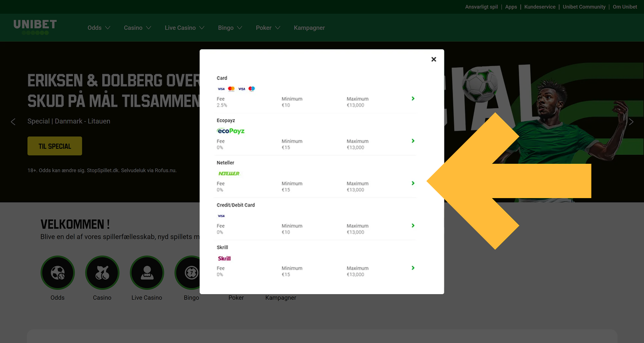Click the first Visa logo in Card row
This screenshot has height=343, width=644.
(x=221, y=89)
